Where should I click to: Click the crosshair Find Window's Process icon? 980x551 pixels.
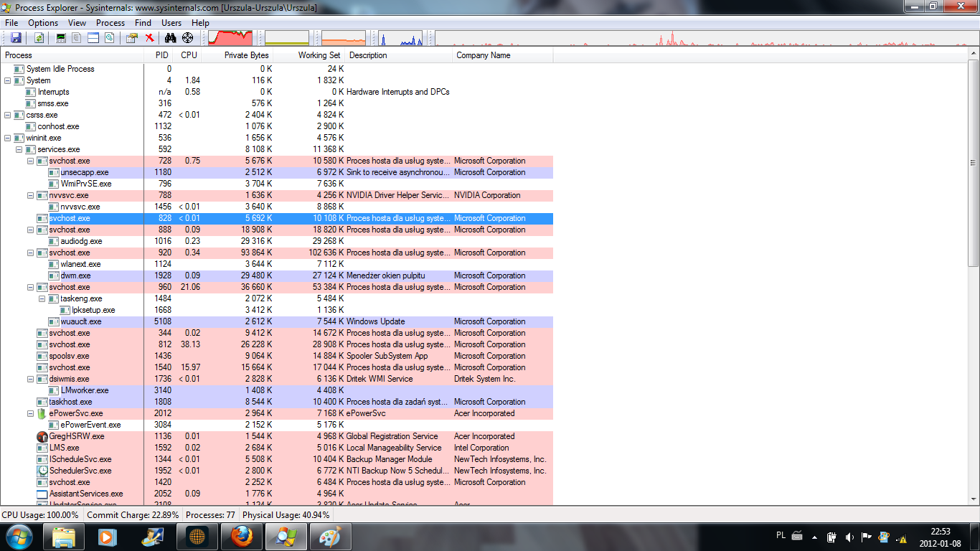tap(187, 38)
